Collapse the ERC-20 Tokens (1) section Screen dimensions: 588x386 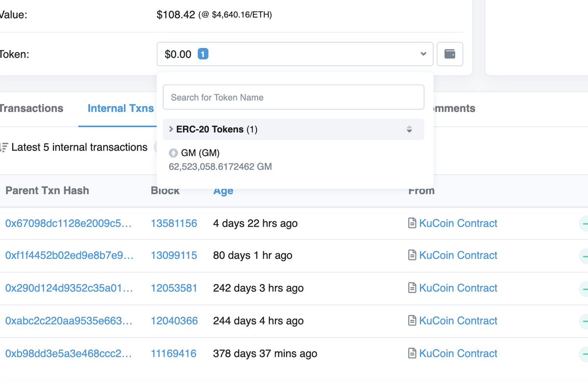294,129
